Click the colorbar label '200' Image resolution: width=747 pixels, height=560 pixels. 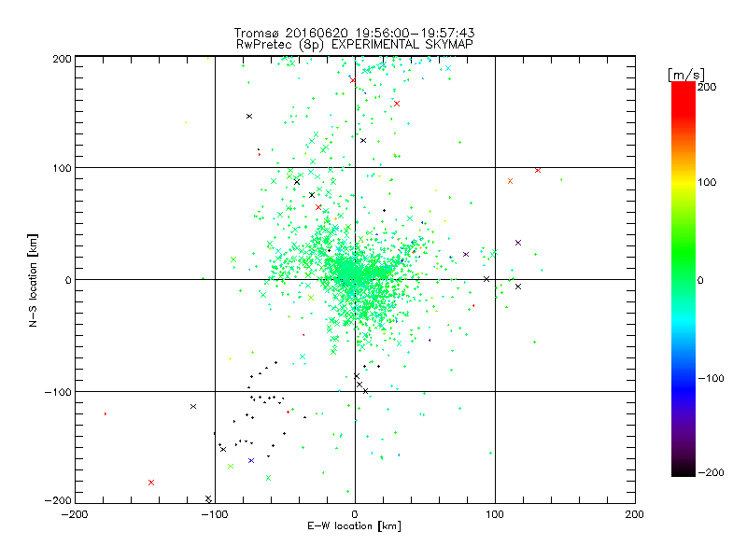[x=707, y=87]
